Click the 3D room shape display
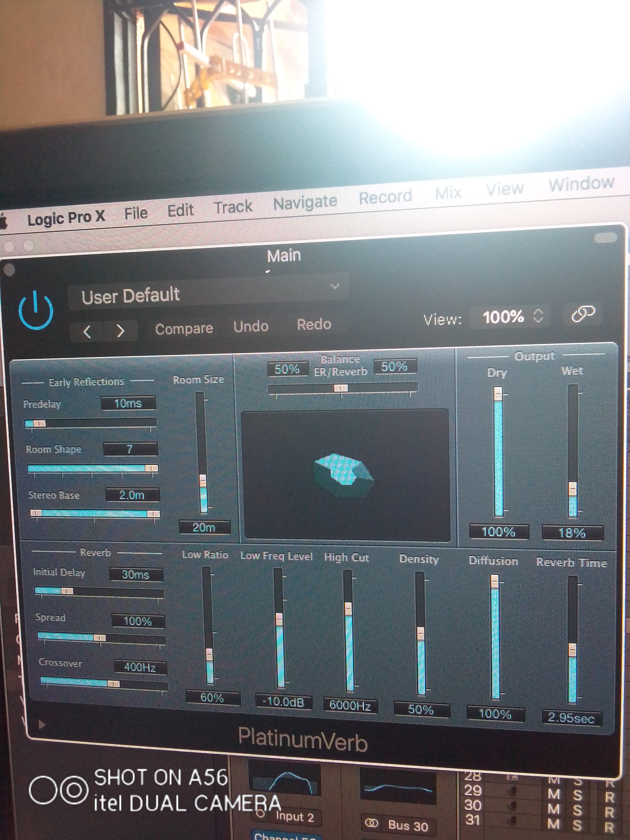This screenshot has width=630, height=840. click(x=345, y=475)
